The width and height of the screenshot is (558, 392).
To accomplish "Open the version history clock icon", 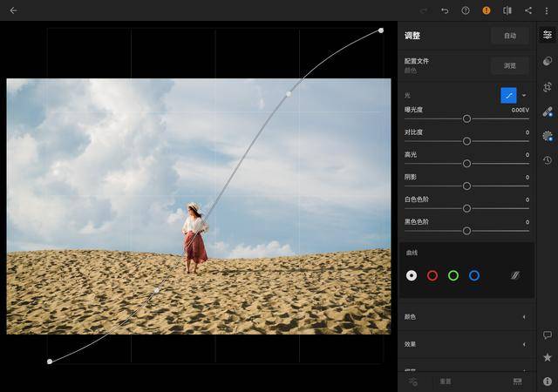I will 548,160.
